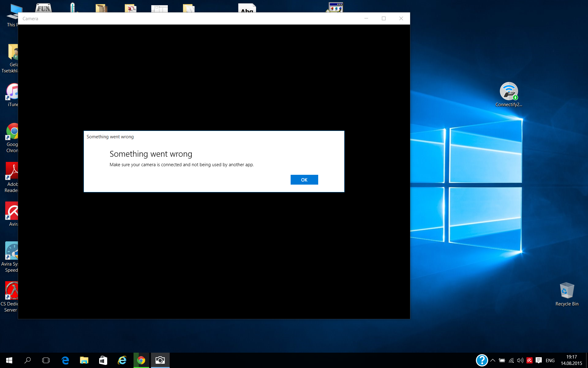Open the Wi-Fi network tray icon
The image size is (588, 368).
click(x=511, y=360)
